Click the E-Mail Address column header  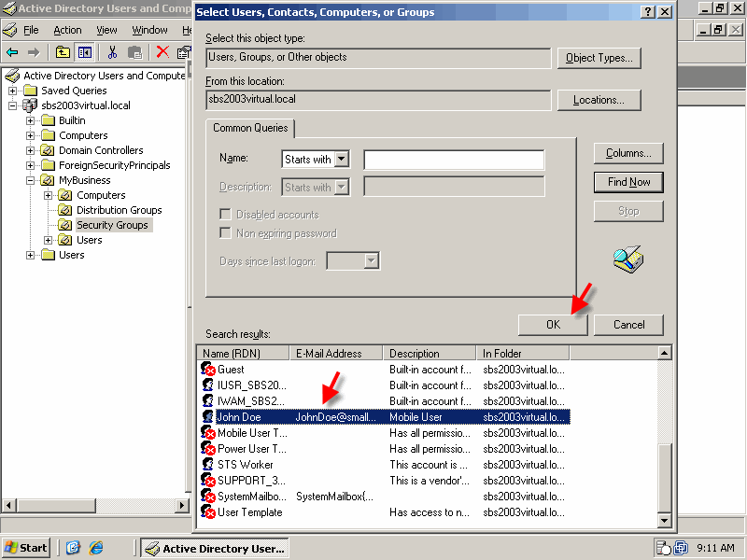coord(336,354)
